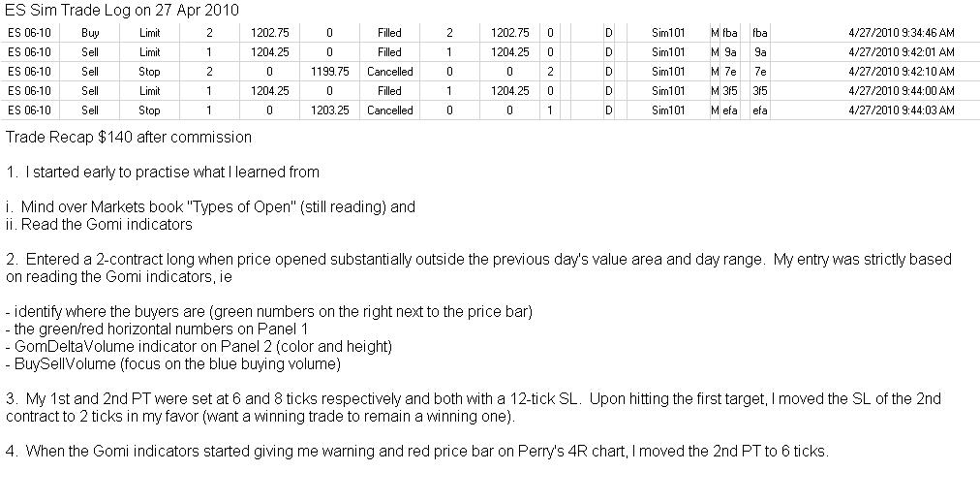The width and height of the screenshot is (980, 502).
Task: Click timestamp 4/27/2010 9:44:00 AM
Action: (901, 91)
